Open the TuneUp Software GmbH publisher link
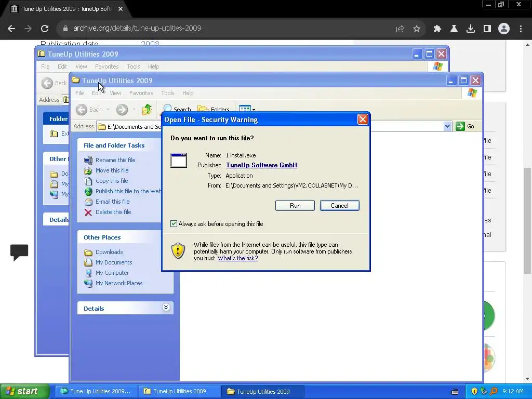The image size is (532, 399). tap(261, 165)
